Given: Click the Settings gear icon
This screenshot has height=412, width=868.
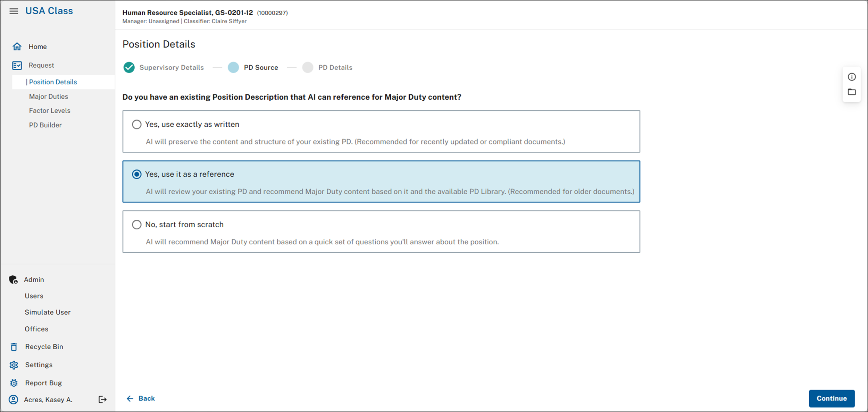Looking at the screenshot, I should pyautogui.click(x=14, y=365).
